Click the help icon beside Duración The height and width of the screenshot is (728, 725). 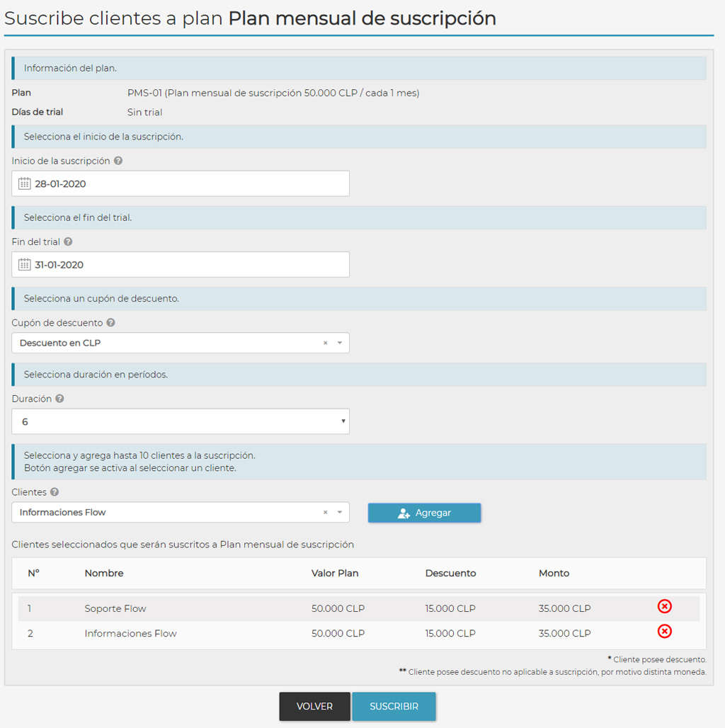pos(59,399)
